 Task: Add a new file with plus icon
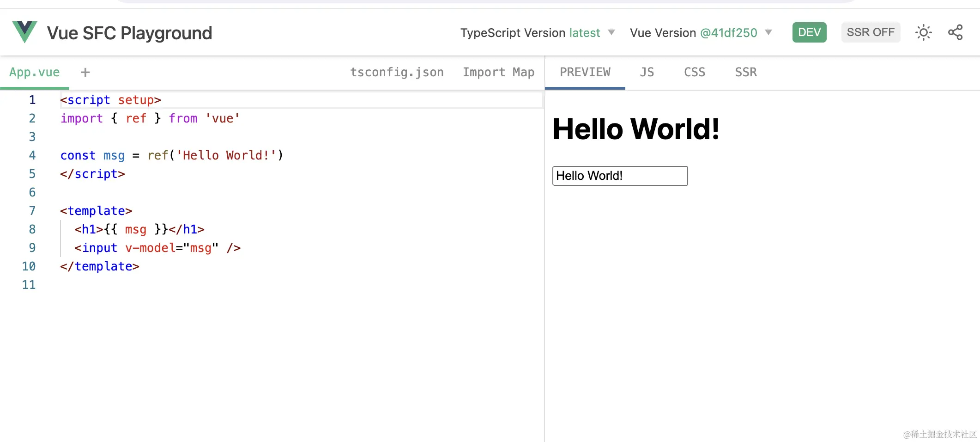[85, 72]
